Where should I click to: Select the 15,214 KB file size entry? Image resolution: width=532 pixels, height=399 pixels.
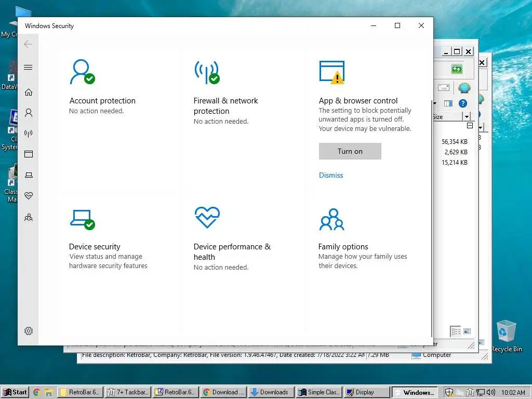click(454, 163)
